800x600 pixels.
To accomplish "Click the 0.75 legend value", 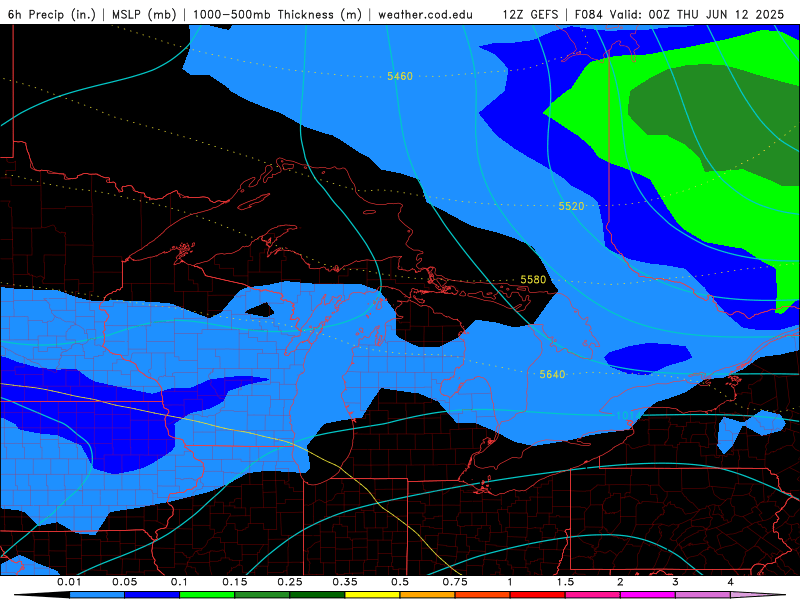I will (455, 582).
